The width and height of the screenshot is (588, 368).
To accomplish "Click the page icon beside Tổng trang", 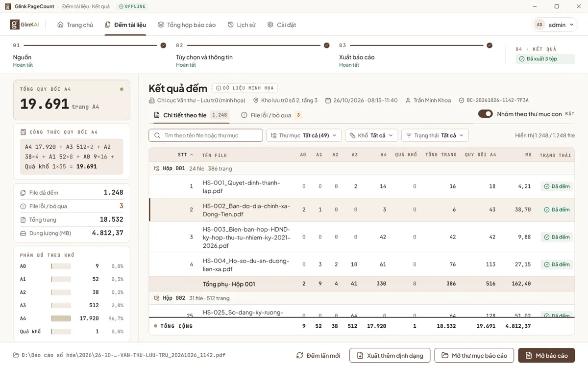I will tap(23, 220).
